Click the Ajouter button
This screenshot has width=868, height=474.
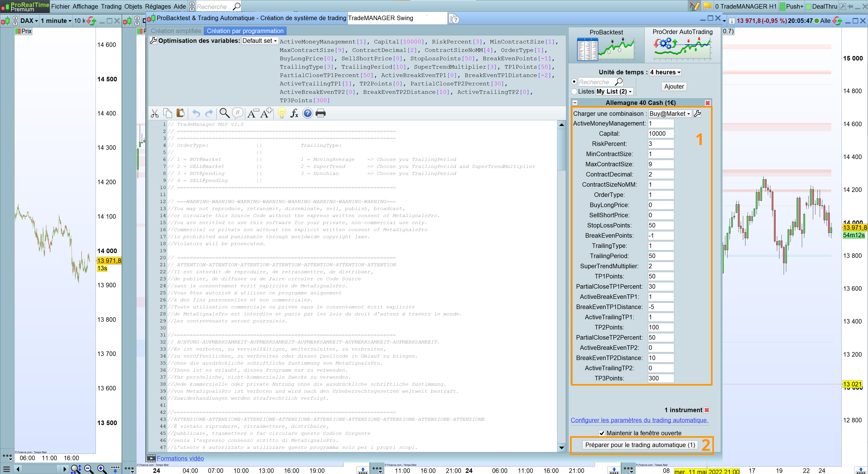pos(674,87)
